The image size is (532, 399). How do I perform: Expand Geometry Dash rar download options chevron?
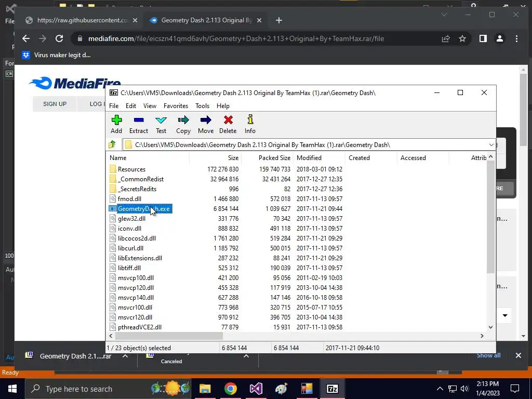click(125, 356)
